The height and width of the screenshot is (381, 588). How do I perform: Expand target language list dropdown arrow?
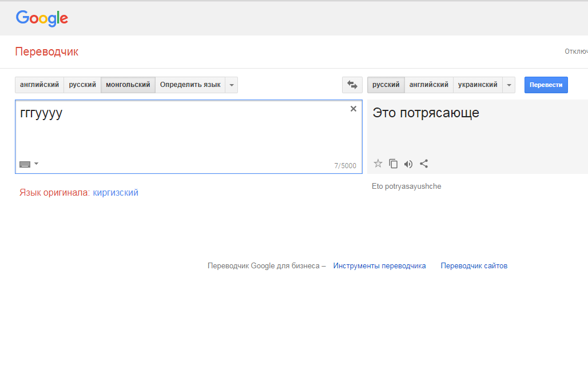(x=509, y=85)
